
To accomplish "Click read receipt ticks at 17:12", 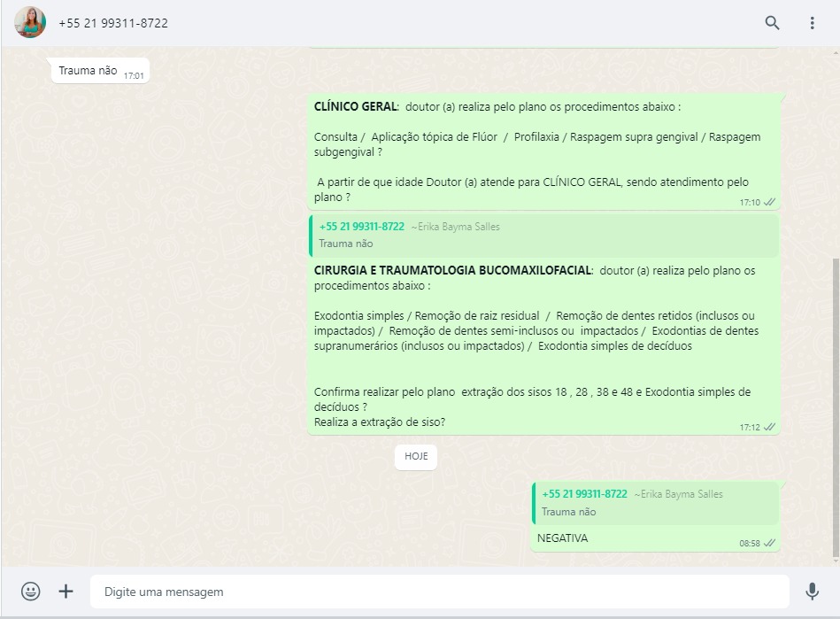I will coord(769,427).
